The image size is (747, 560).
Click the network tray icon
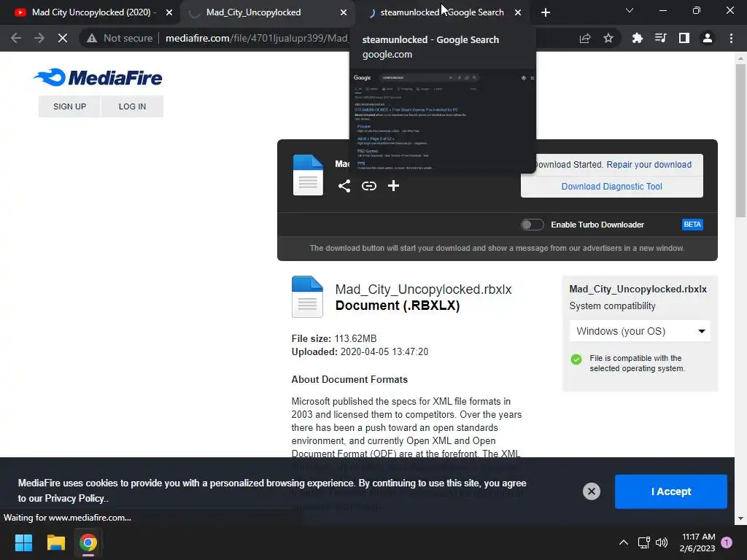pos(643,542)
